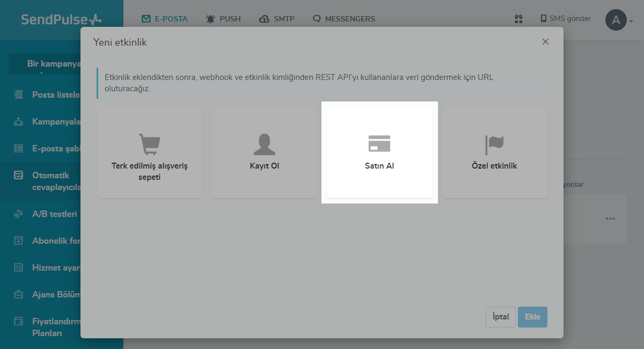The image size is (644, 349).
Task: Switch to the SMTP tab
Action: (x=277, y=19)
